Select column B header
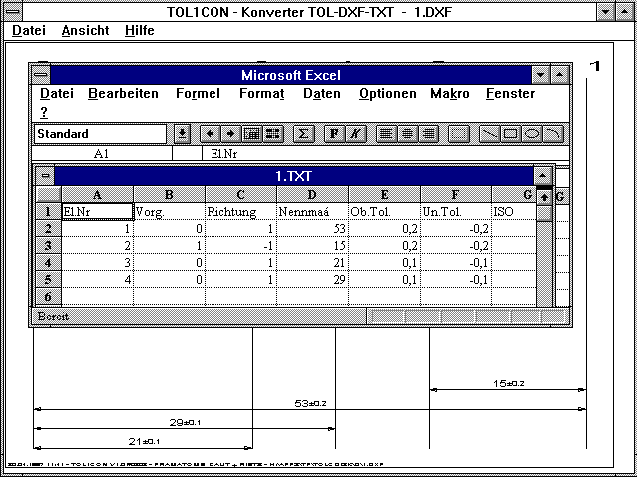The image size is (637, 478). pyautogui.click(x=169, y=195)
